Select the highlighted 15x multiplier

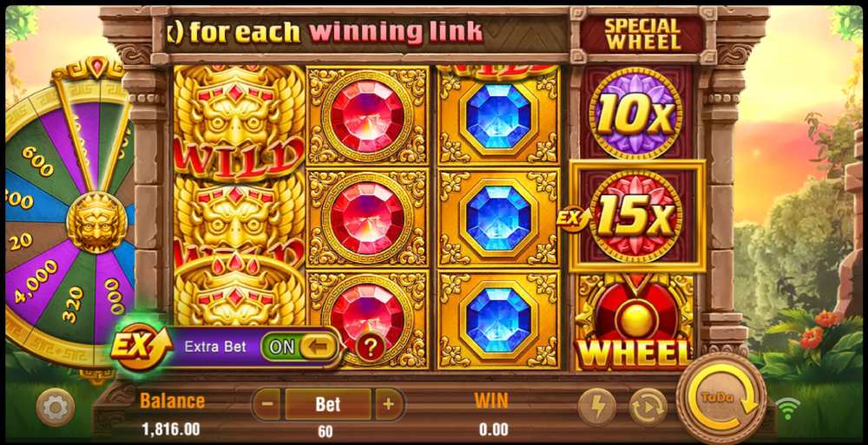tap(636, 216)
